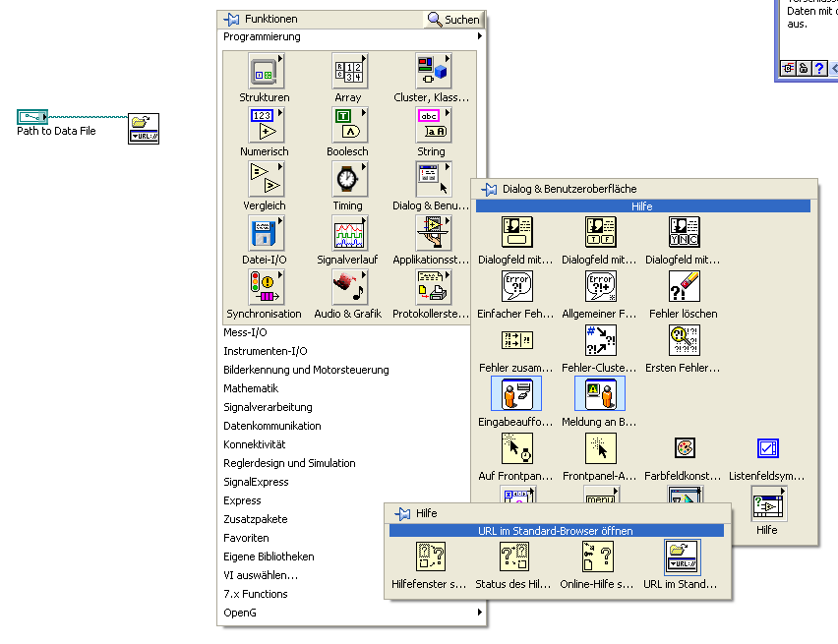The width and height of the screenshot is (838, 644).
Task: Select the Auf Frontpanel-Aktivität warten icon
Action: (x=516, y=448)
